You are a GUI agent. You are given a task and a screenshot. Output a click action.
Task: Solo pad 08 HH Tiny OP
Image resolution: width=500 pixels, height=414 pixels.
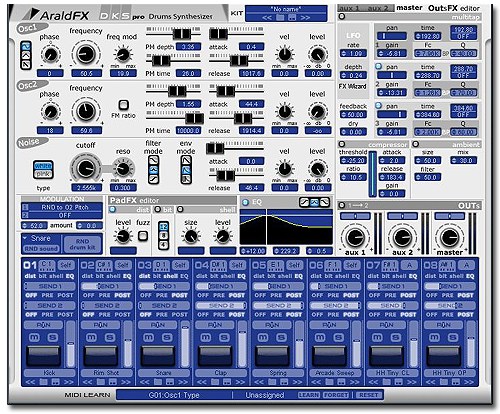pyautogui.click(x=453, y=337)
